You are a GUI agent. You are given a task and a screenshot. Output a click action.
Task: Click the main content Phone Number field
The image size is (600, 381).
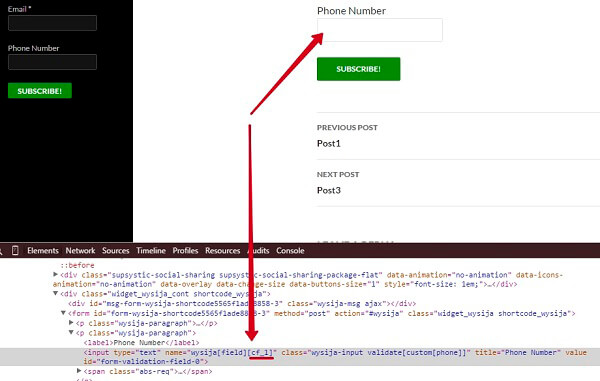click(380, 30)
